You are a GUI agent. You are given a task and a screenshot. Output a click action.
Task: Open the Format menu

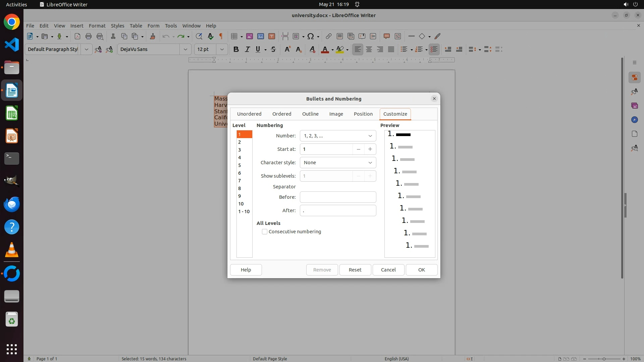[x=97, y=25]
